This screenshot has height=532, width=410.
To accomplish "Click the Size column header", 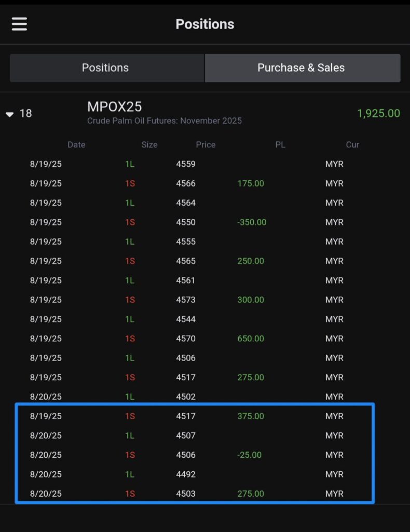I will pos(149,144).
